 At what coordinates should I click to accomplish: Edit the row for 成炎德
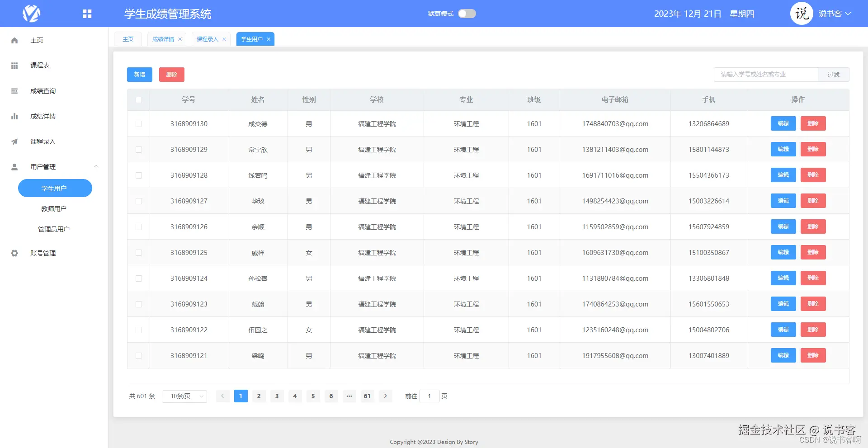pos(783,123)
